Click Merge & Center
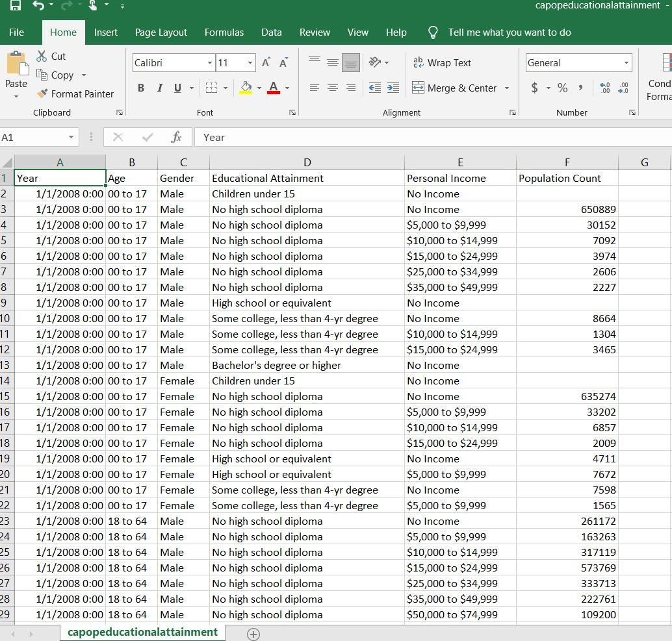Screen dimensions: 672x641 click(455, 88)
